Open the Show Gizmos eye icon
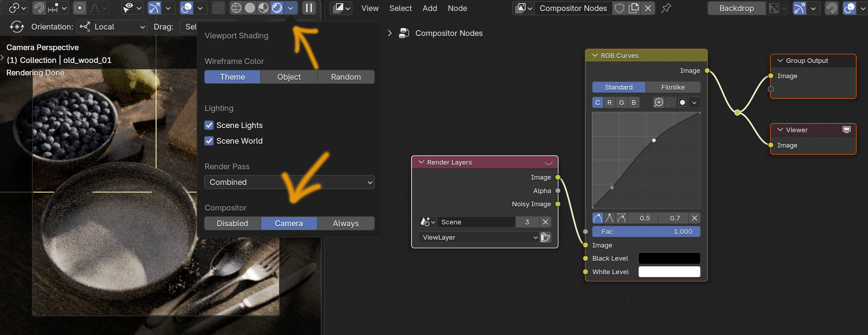 (129, 8)
